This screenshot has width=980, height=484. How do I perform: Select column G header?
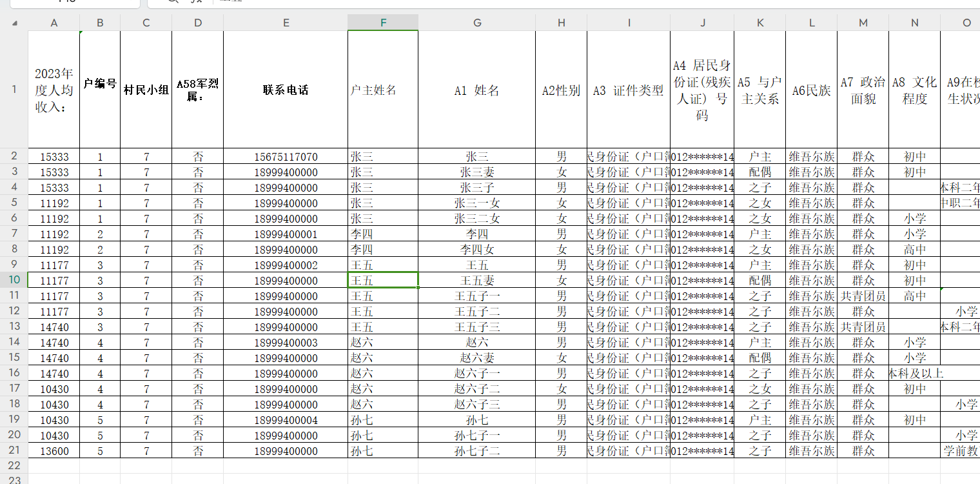477,23
